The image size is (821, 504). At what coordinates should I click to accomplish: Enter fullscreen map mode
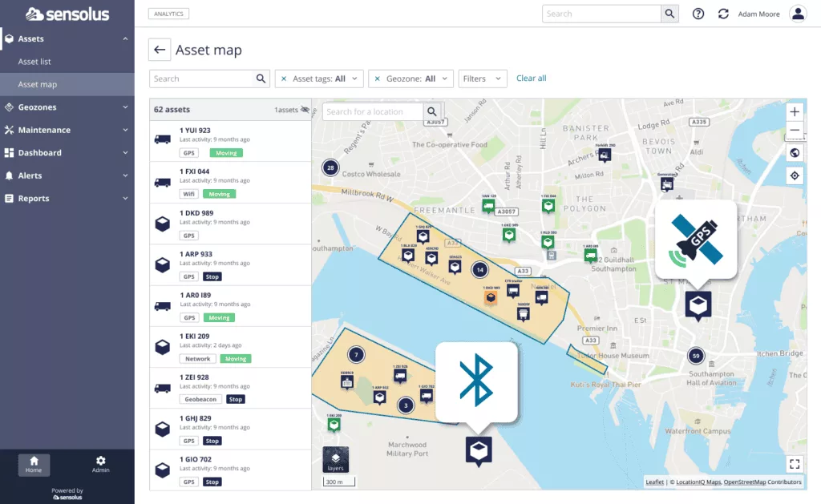795,463
